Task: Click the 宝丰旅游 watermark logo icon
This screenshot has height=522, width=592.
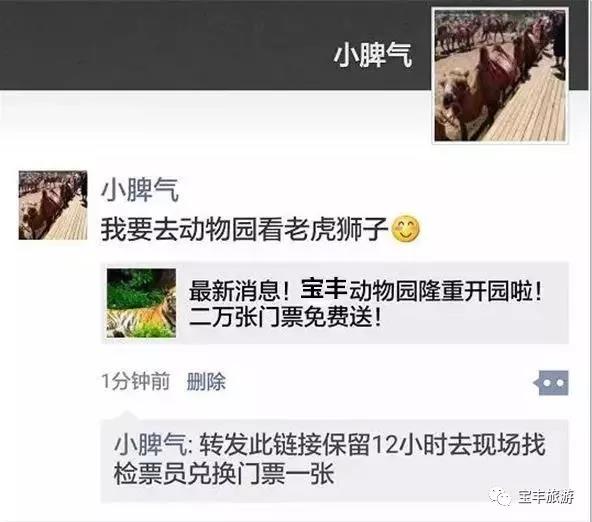Action: pyautogui.click(x=501, y=497)
